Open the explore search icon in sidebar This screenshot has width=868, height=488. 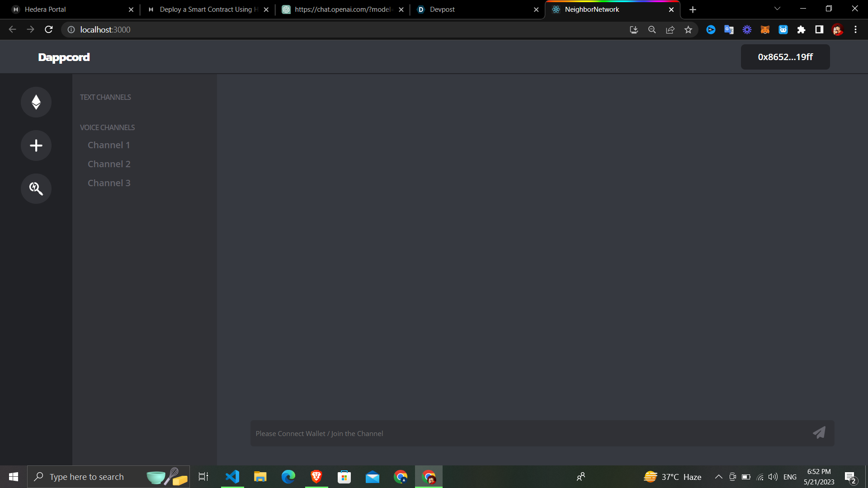(36, 188)
